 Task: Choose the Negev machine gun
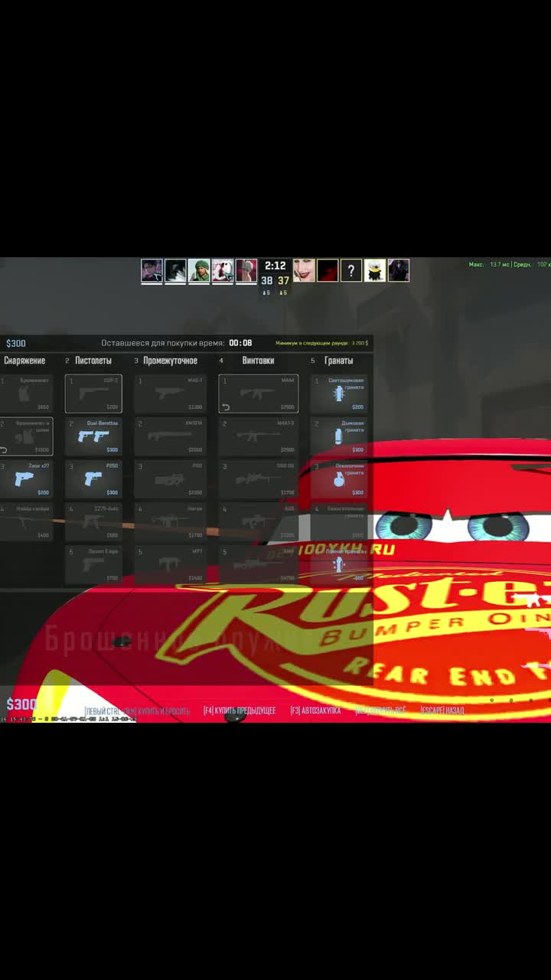tap(170, 522)
